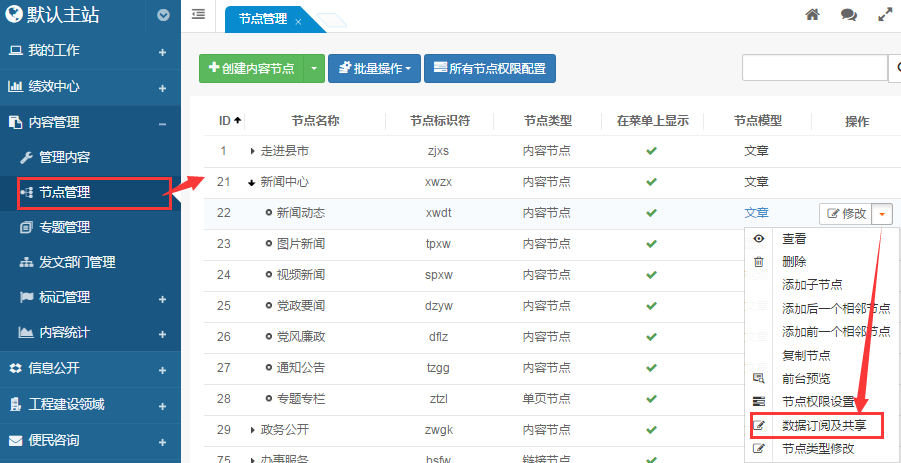Click the 节点权限设置 icon in menu
This screenshot has height=463, width=901.
pyautogui.click(x=759, y=402)
